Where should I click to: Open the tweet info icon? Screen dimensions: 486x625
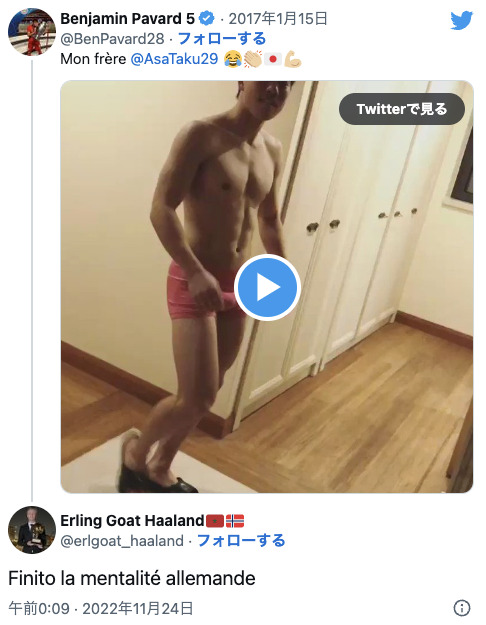click(462, 608)
